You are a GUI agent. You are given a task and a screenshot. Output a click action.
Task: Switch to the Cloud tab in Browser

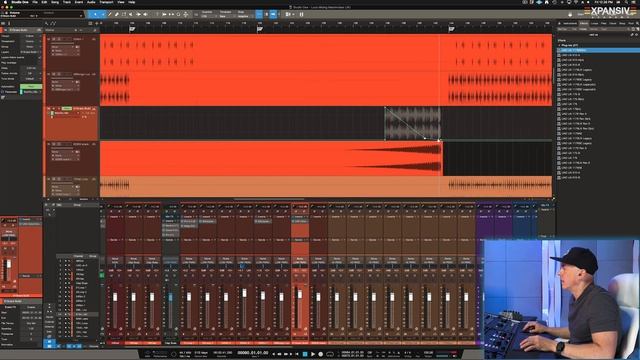(x=613, y=24)
